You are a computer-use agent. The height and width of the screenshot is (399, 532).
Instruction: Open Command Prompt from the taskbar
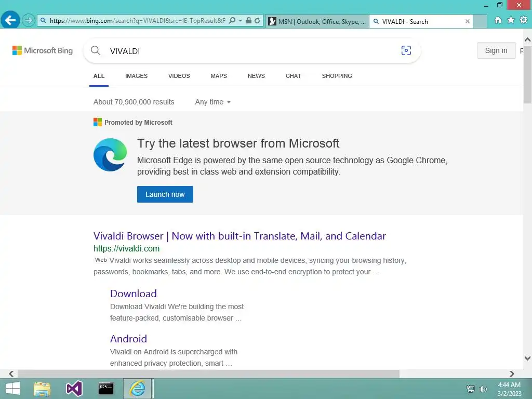[106, 389]
